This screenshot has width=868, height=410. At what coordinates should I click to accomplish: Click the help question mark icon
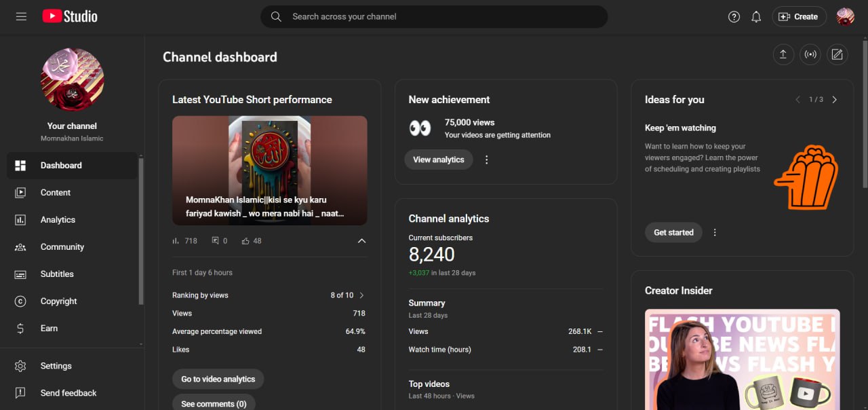[x=734, y=17]
